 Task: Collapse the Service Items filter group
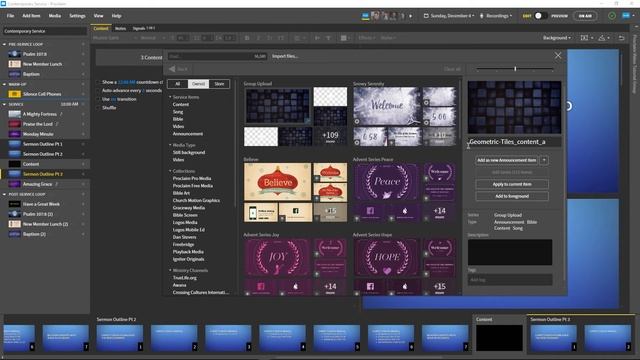(x=170, y=97)
